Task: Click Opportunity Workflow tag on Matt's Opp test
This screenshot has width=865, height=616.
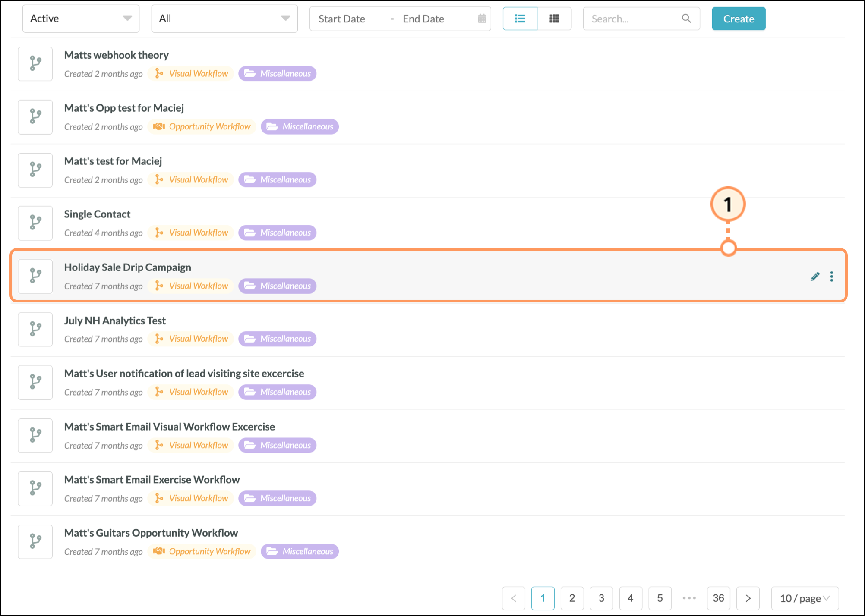Action: point(202,127)
